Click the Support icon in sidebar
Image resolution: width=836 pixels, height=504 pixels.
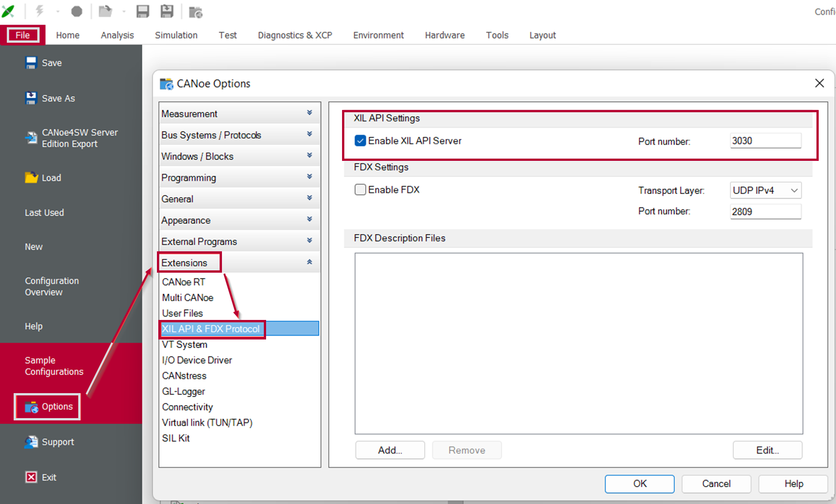pos(31,442)
